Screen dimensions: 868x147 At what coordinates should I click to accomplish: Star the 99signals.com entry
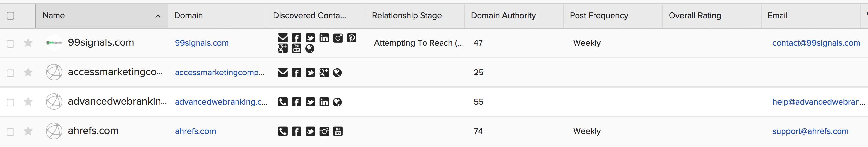pos(28,43)
